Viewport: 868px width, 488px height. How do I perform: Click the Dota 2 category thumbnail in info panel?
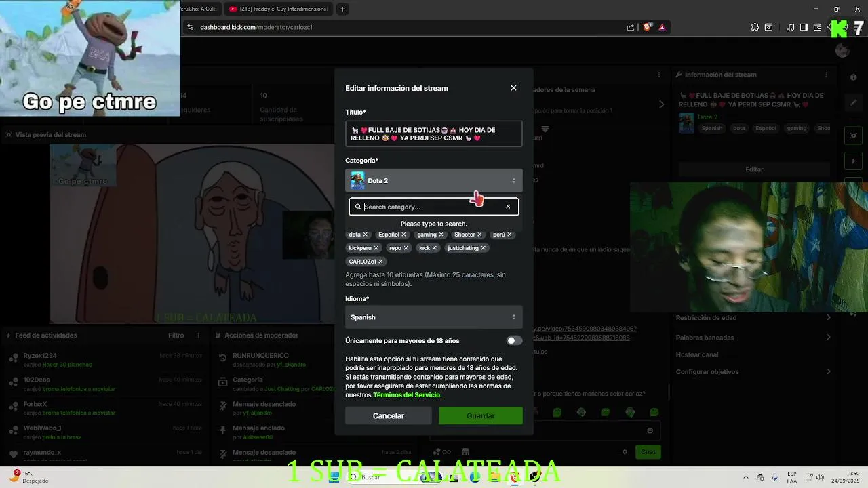686,123
